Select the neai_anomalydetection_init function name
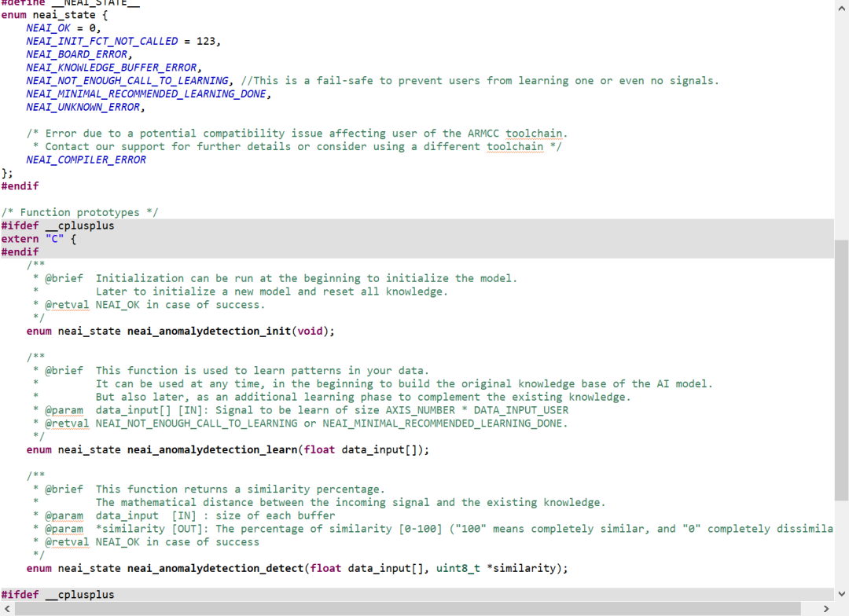The height and width of the screenshot is (616, 849). [x=208, y=331]
